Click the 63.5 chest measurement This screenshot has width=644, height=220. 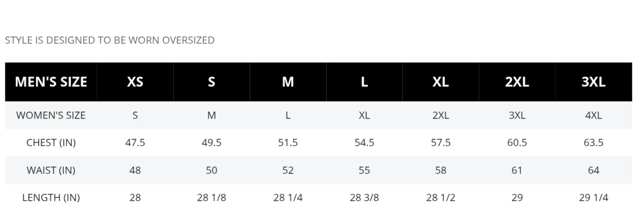pos(593,143)
